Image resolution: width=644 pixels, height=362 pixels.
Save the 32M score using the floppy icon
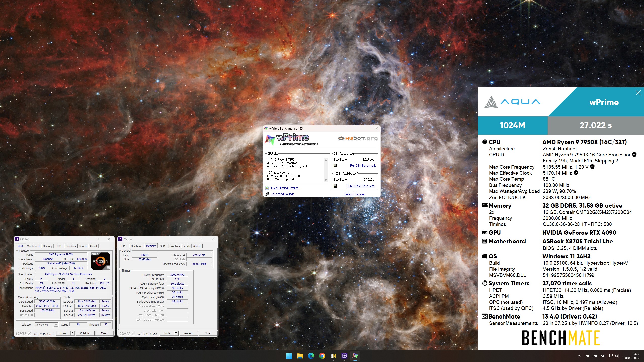click(x=335, y=166)
